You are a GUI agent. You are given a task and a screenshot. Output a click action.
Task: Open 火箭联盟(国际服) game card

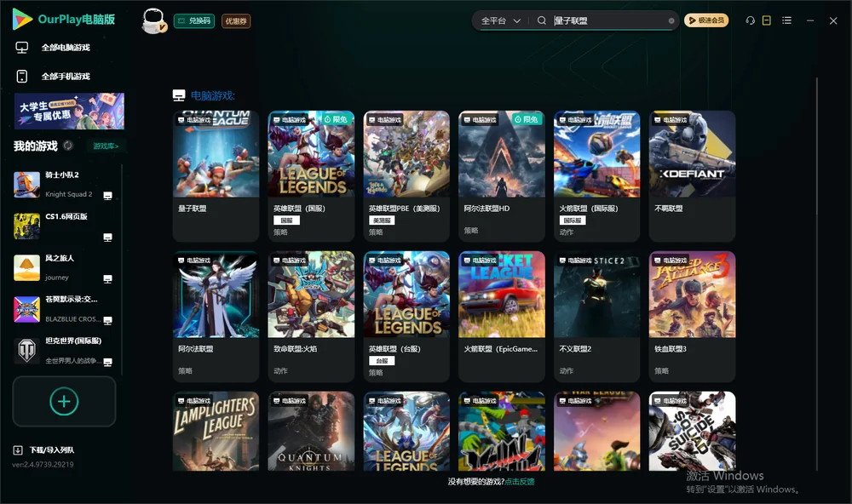coord(596,176)
